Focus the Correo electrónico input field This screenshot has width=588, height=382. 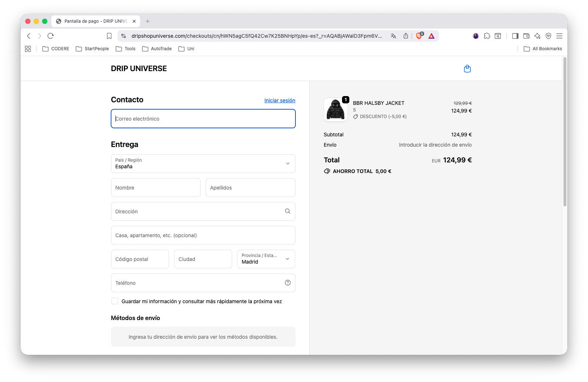click(203, 119)
